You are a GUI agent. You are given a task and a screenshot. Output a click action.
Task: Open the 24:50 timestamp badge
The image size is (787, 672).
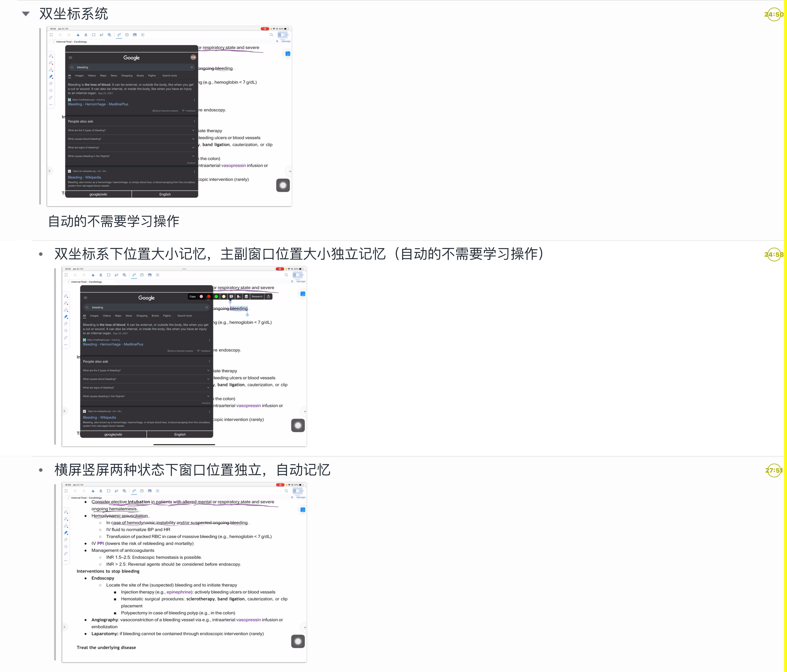point(774,14)
